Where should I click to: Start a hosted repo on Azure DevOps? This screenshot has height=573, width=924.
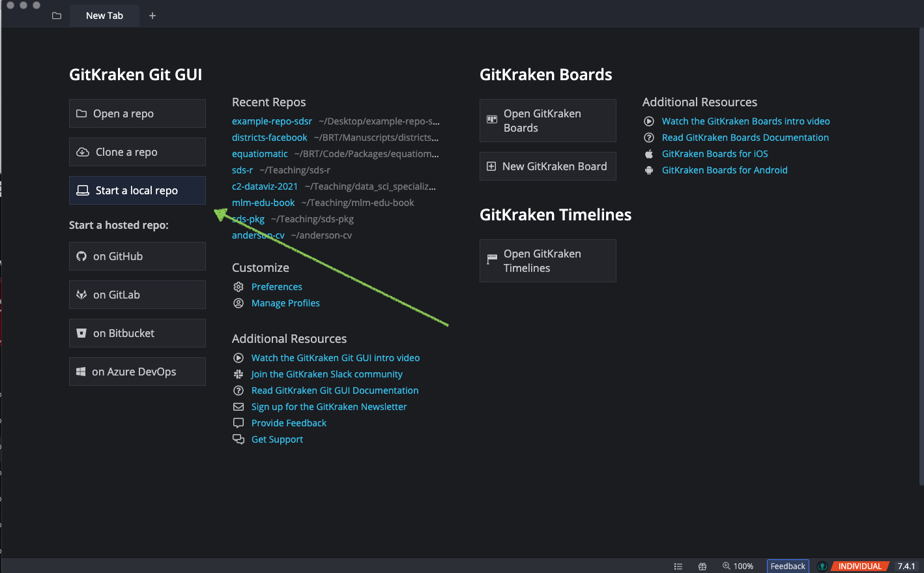tap(137, 372)
